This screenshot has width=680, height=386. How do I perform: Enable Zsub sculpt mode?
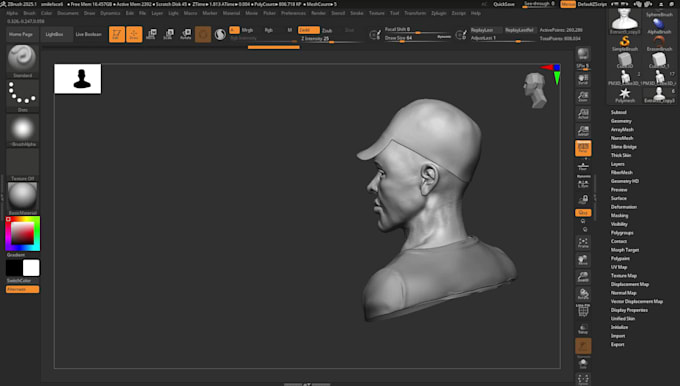tap(327, 30)
